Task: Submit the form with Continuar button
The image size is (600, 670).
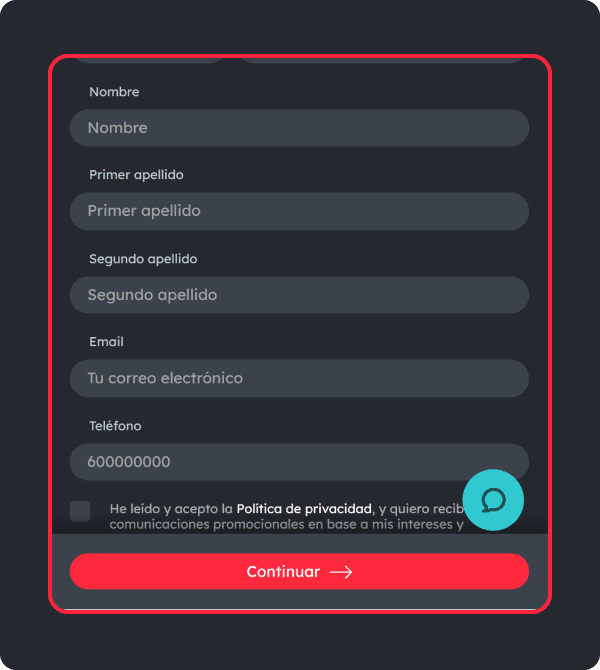Action: click(299, 571)
